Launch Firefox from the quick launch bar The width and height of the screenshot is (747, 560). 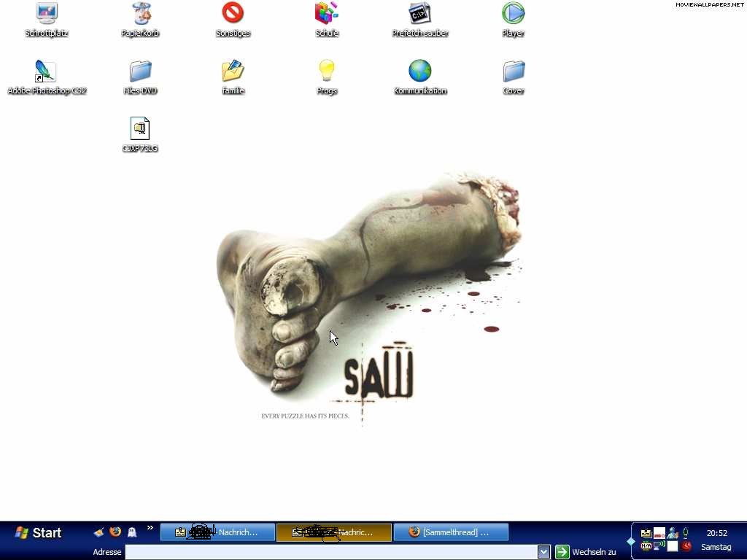[x=115, y=532]
